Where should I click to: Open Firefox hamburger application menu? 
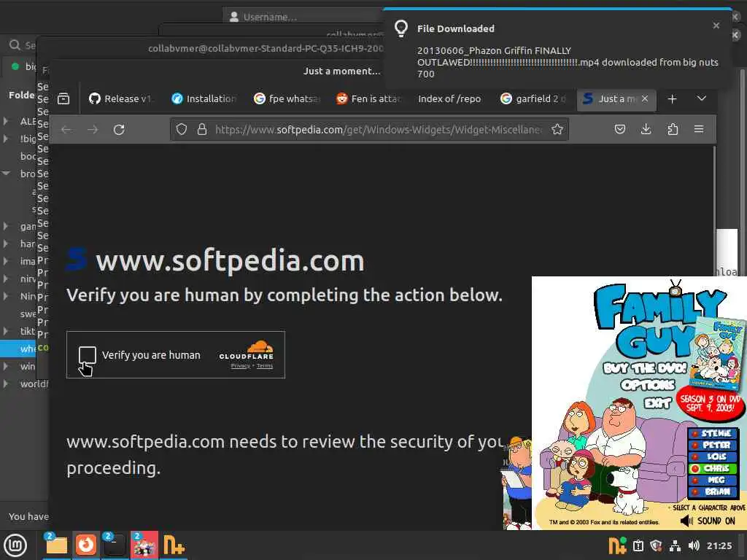coord(699,129)
